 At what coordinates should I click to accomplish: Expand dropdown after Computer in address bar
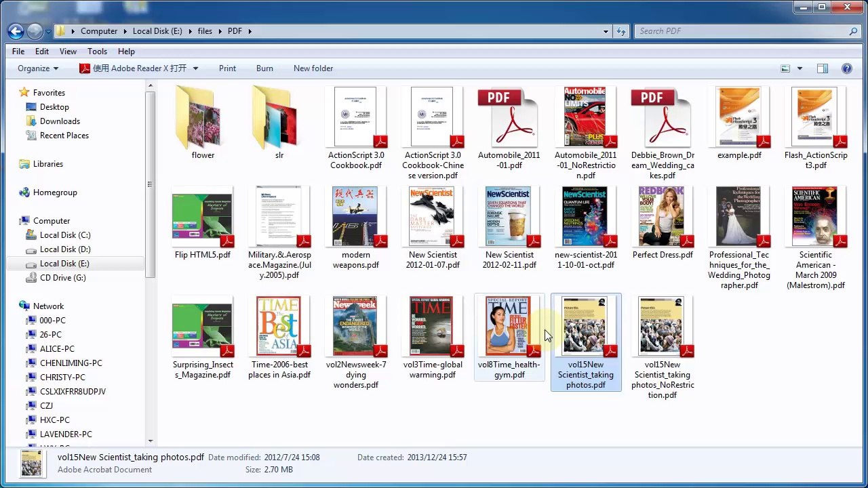(125, 31)
